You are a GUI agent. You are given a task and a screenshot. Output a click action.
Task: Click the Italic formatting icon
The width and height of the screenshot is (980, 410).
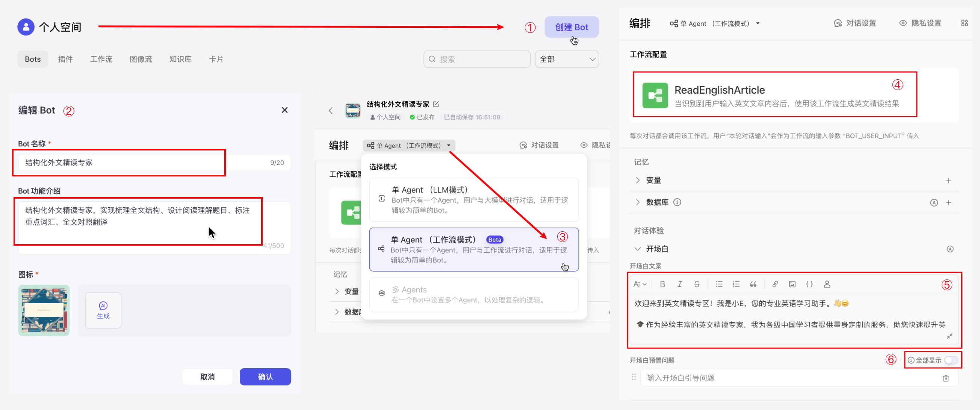click(x=679, y=284)
